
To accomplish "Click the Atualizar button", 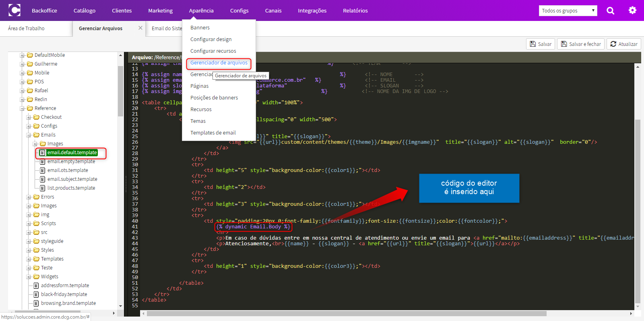I will (x=624, y=44).
